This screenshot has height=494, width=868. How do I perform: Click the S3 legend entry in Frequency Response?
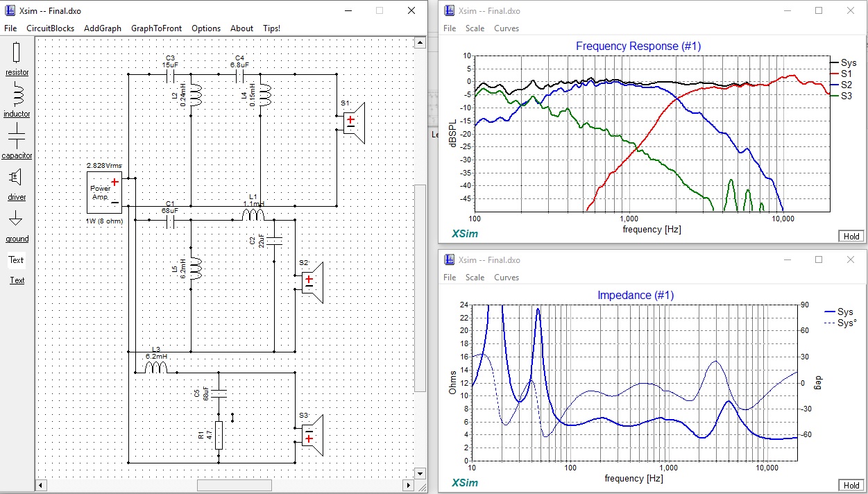(841, 96)
